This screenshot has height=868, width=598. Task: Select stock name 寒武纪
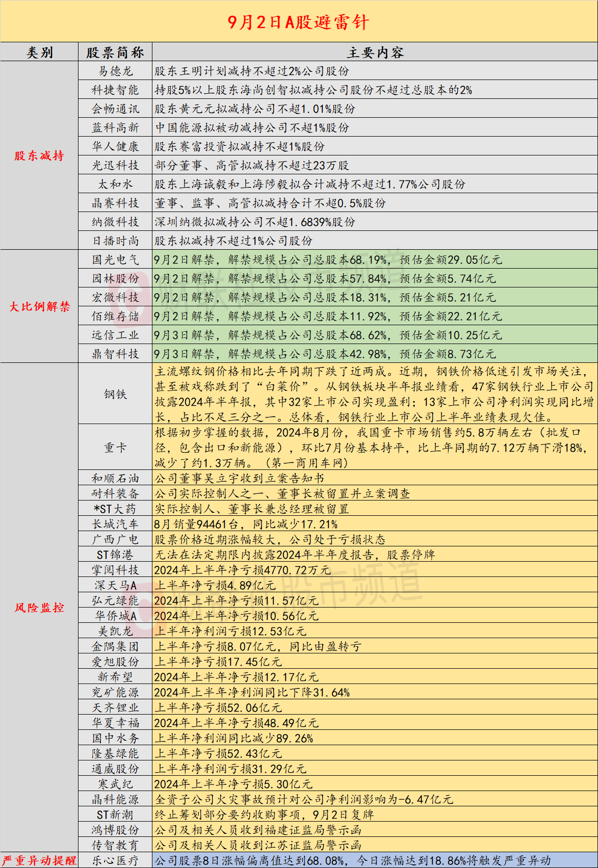pyautogui.click(x=115, y=784)
